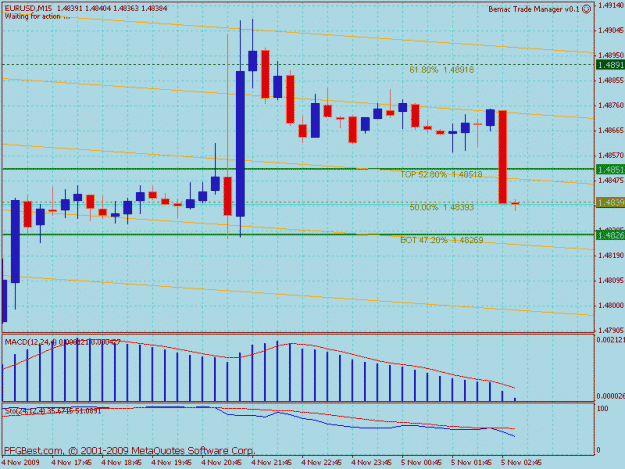The height and width of the screenshot is (469, 625).
Task: Click the 4 Nov 21:45 time label
Action: coord(271,463)
